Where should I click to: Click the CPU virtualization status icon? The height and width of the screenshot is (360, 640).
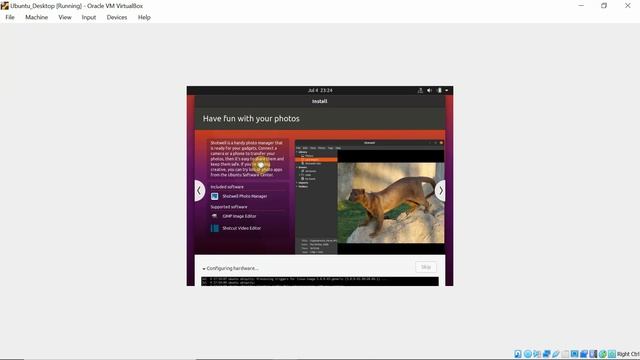tap(593, 354)
